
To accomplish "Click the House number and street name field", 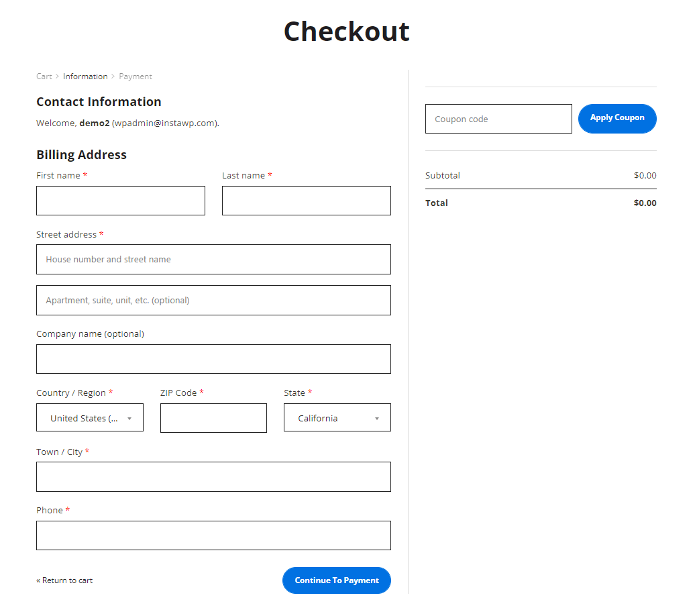I will [214, 259].
